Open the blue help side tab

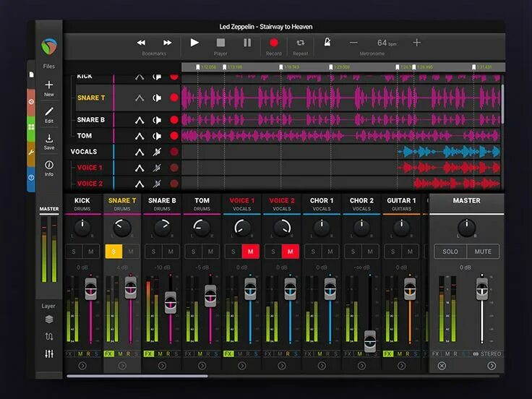[x=31, y=178]
